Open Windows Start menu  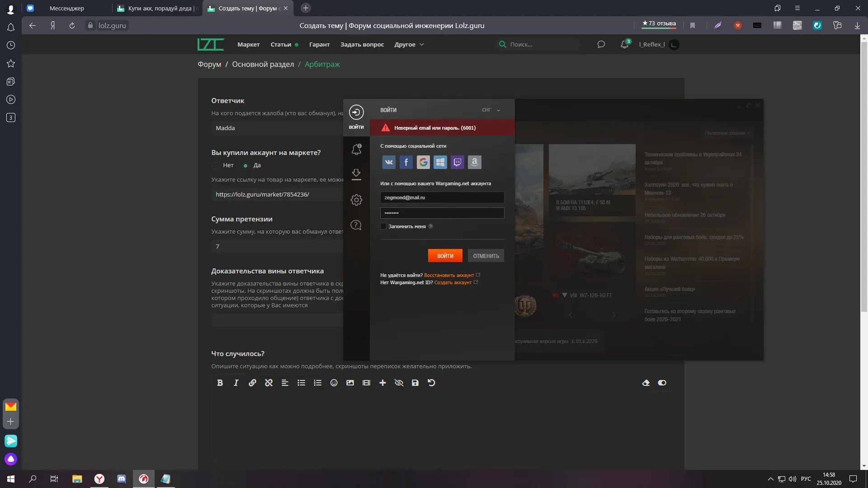(11, 479)
